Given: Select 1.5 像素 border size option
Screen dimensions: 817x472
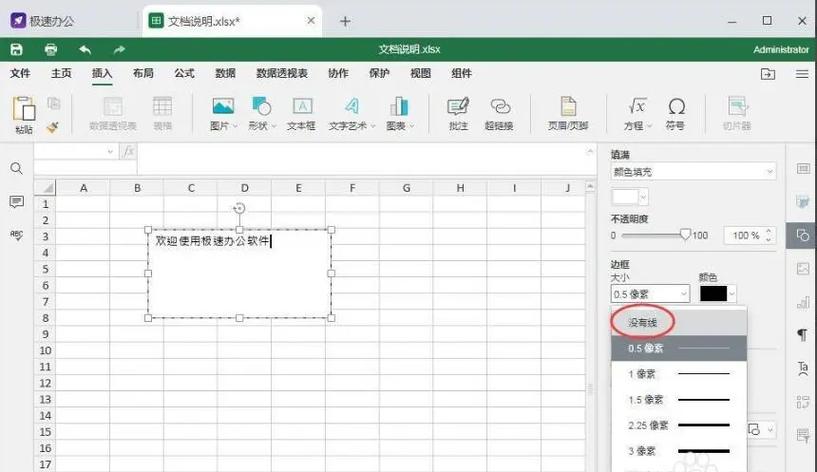Looking at the screenshot, I should tap(679, 400).
